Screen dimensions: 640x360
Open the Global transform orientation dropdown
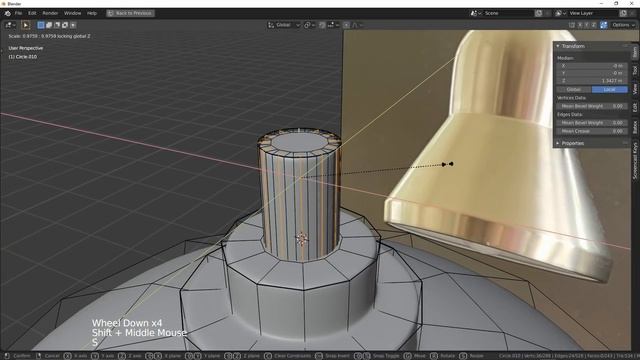coord(284,25)
